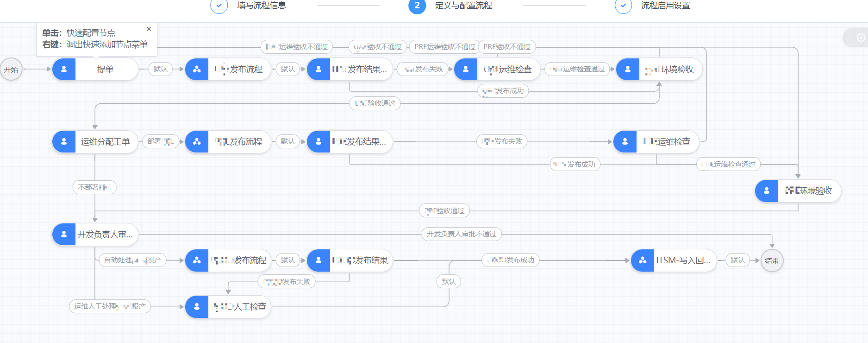The width and height of the screenshot is (868, 343).
Task: Select 默认 label in 运维分配工单 row
Action: 287,141
